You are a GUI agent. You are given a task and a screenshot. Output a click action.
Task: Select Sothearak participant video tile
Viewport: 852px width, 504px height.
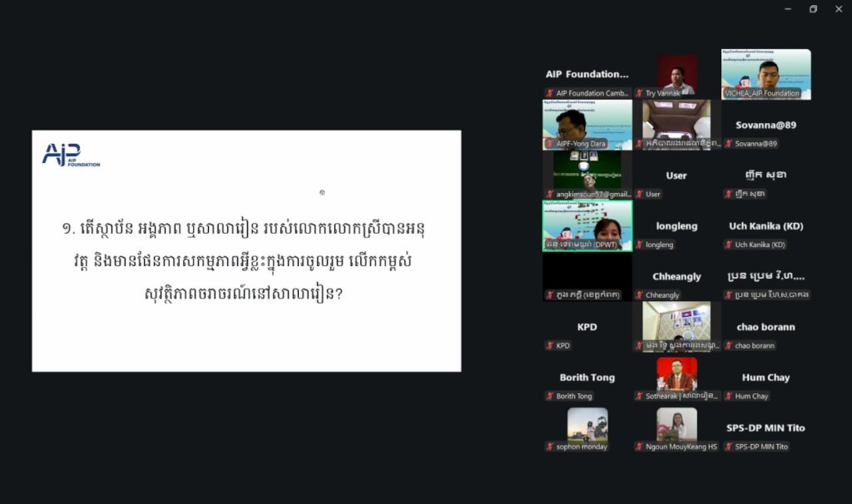click(x=676, y=374)
